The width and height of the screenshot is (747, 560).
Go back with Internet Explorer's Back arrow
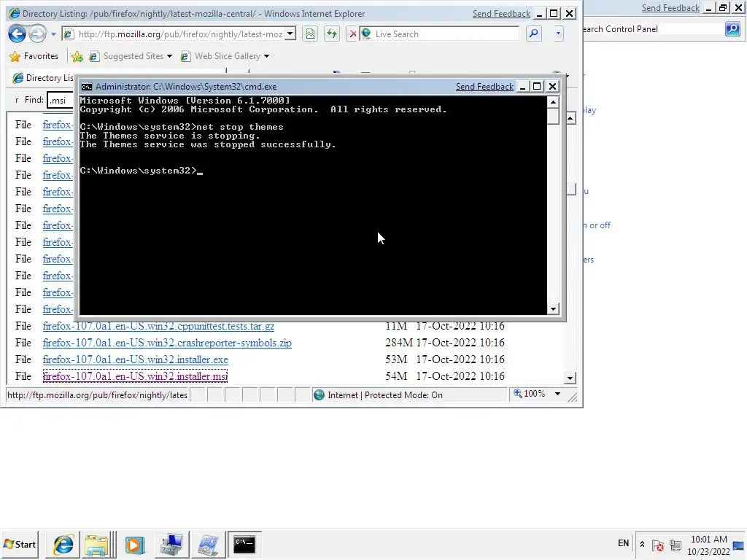pyautogui.click(x=17, y=34)
